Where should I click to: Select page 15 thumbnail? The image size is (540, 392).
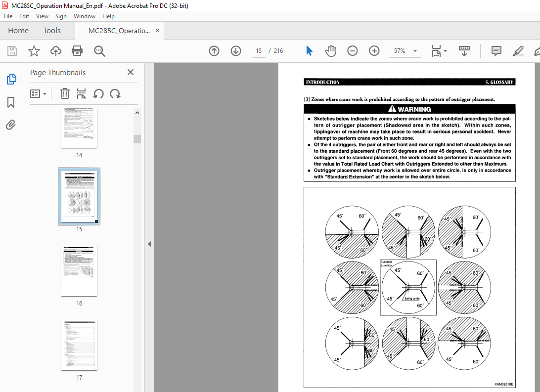click(x=79, y=197)
